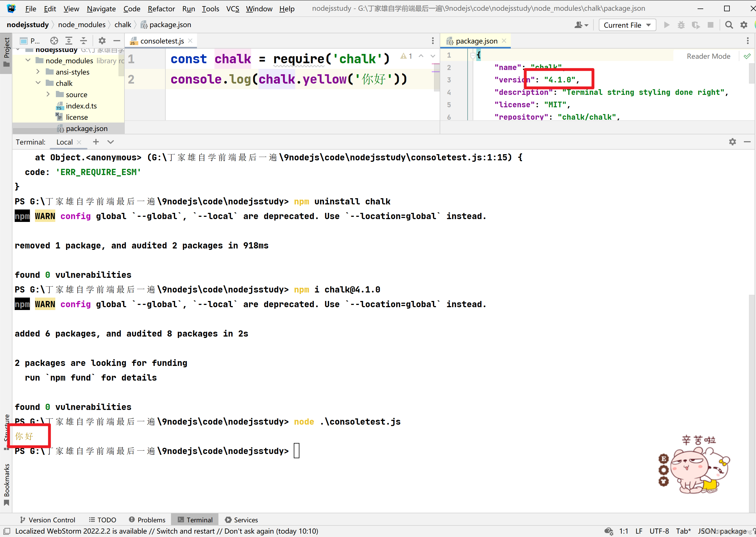The width and height of the screenshot is (756, 537).
Task: Collapse all in Project panel
Action: pyautogui.click(x=84, y=41)
